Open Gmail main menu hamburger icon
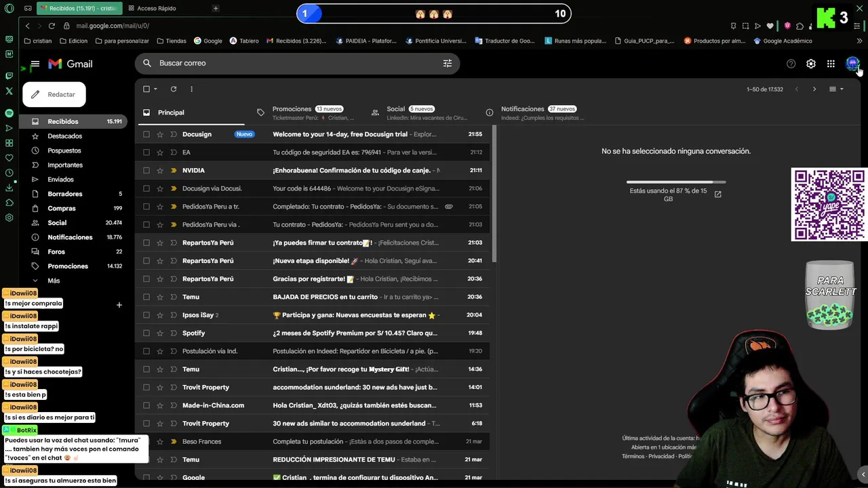The height and width of the screenshot is (488, 868). click(x=35, y=64)
